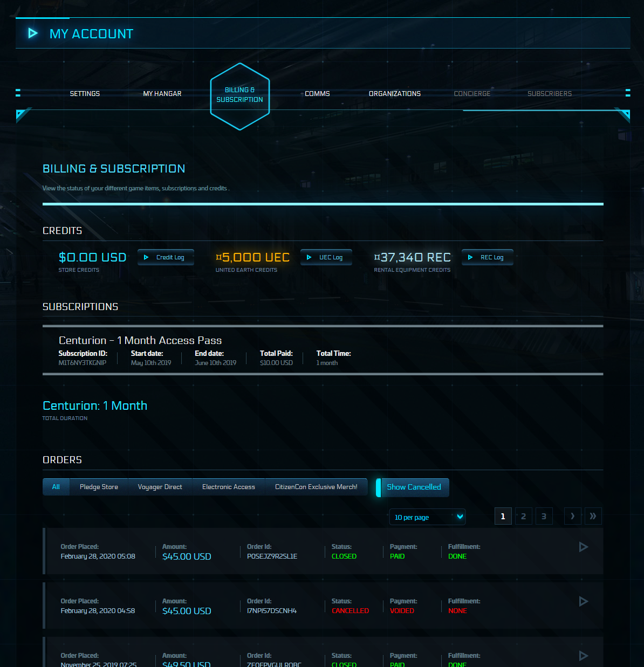Click the $10.00 USD total paid value
644x667 pixels.
[276, 363]
